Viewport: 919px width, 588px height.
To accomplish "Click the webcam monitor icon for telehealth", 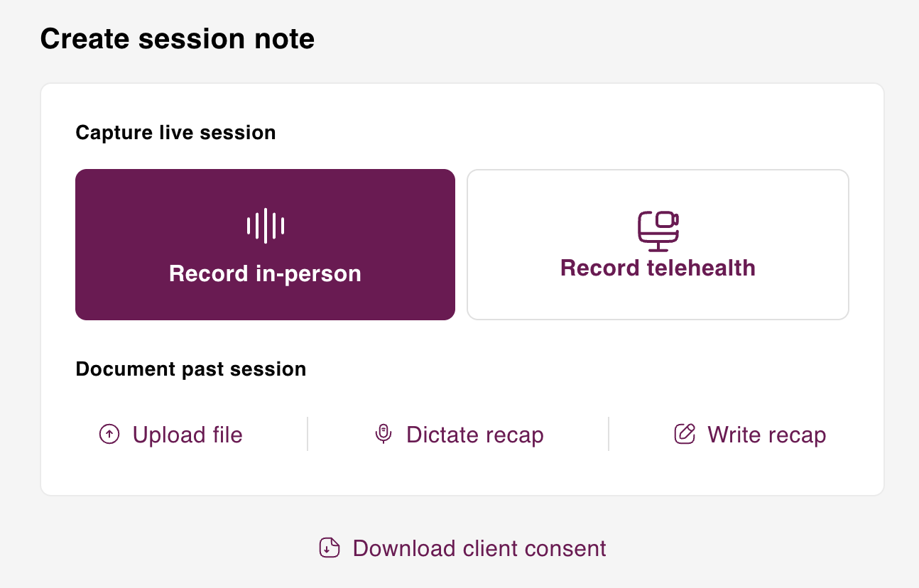I will click(658, 231).
